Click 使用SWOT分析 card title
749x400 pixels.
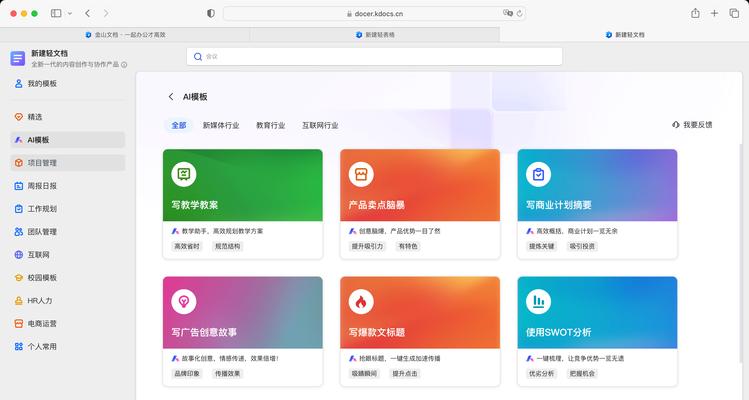[558, 332]
